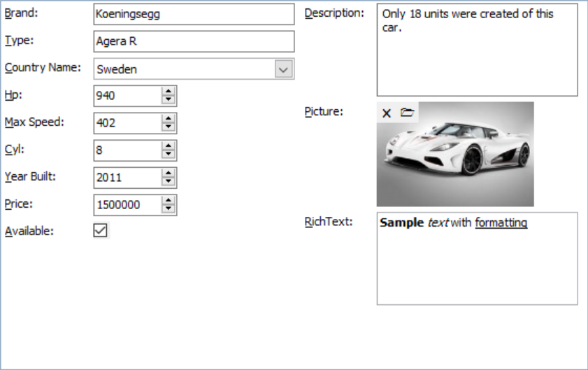Increase Year Built with up arrow
Screen dimensions: 588x370
point(168,173)
